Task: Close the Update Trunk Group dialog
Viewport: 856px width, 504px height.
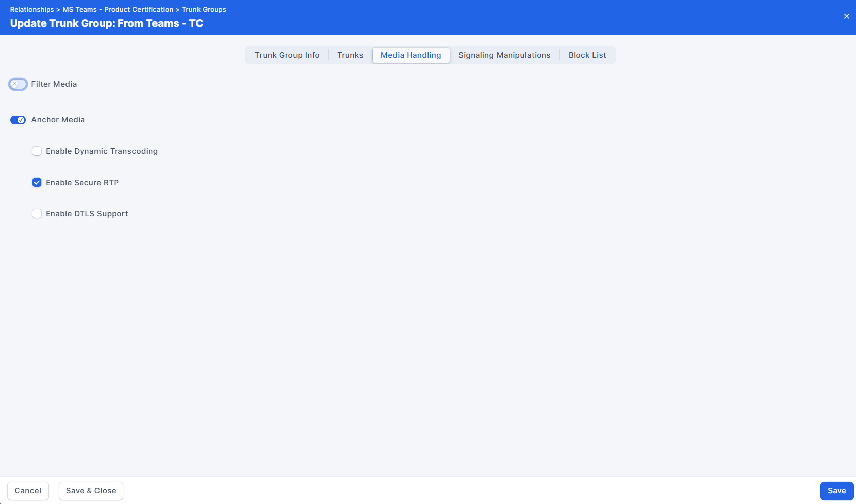Action: tap(846, 16)
